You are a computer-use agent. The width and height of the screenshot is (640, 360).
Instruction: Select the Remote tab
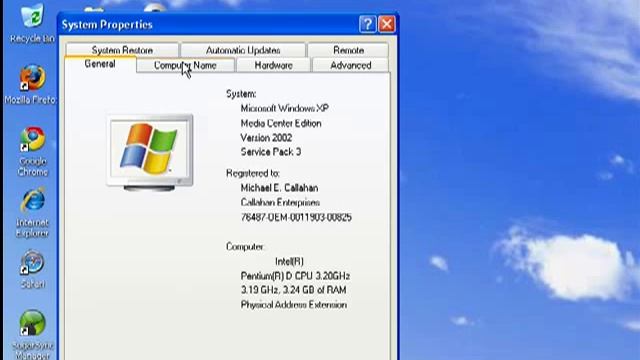tap(348, 50)
